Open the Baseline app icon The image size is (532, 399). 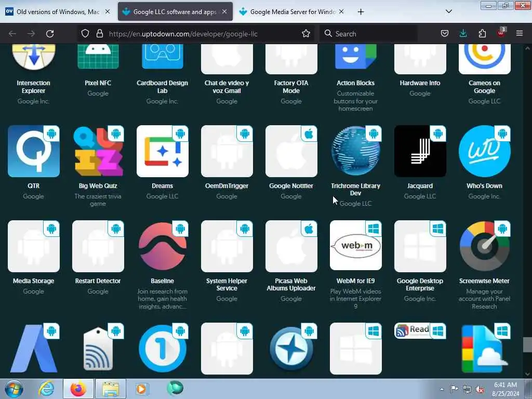163,246
